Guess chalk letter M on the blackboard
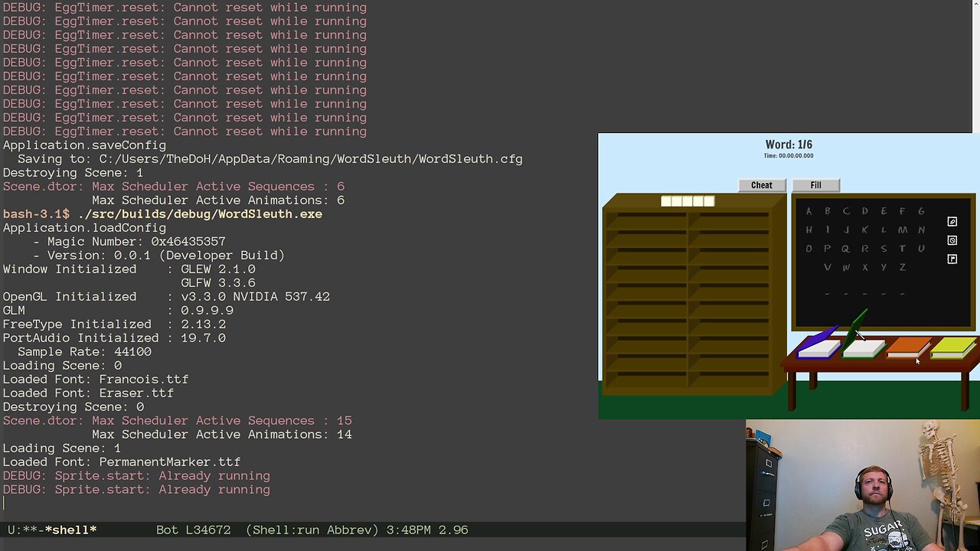980x551 pixels. (x=903, y=230)
